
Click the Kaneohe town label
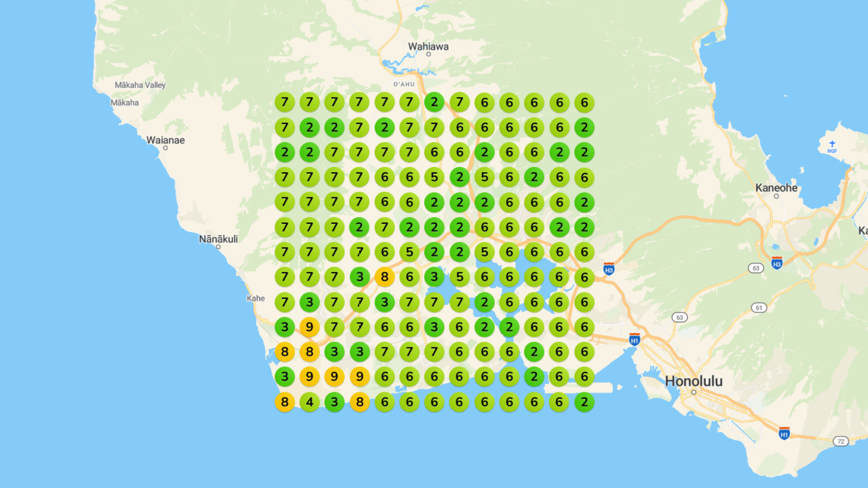click(776, 188)
